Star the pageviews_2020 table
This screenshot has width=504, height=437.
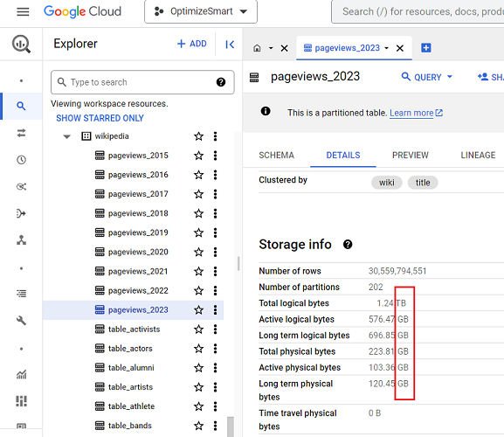pos(198,252)
